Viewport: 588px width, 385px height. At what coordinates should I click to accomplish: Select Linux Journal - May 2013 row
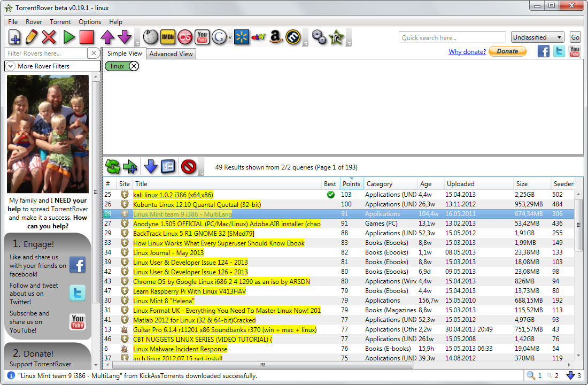[338, 252]
